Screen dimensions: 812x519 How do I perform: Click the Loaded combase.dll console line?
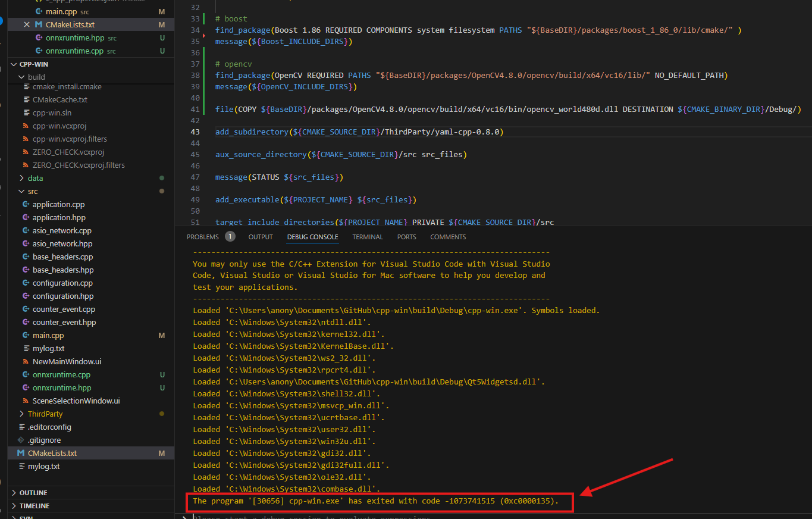click(287, 489)
